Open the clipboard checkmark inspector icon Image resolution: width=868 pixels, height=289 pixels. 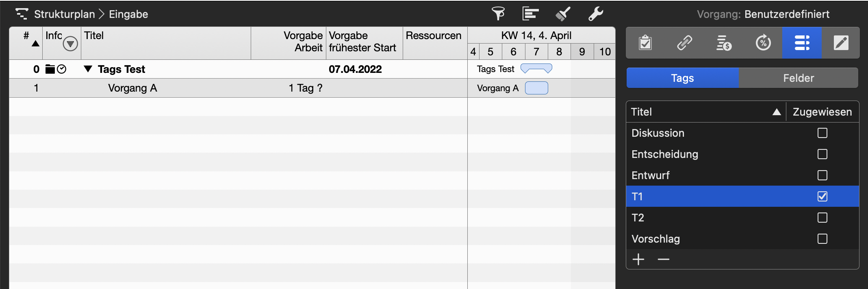[645, 43]
